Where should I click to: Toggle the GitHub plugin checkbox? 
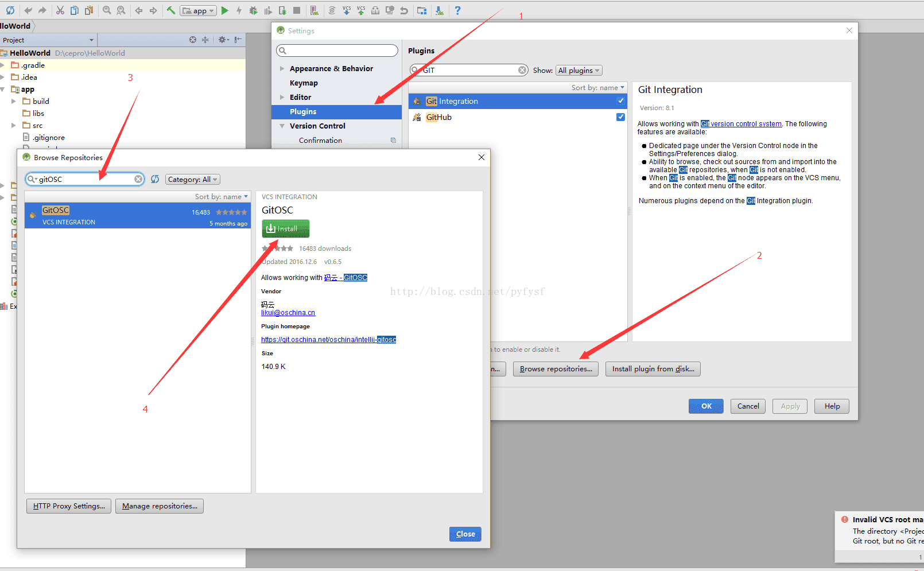620,117
